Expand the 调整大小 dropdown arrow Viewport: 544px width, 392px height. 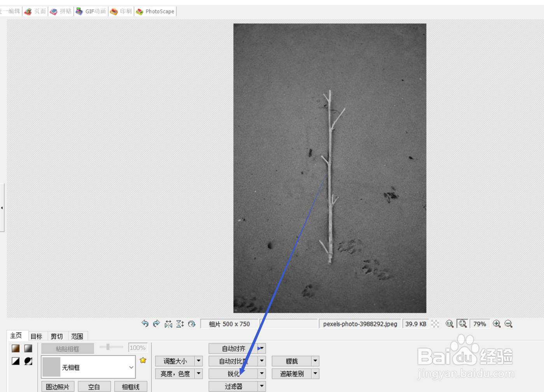199,361
